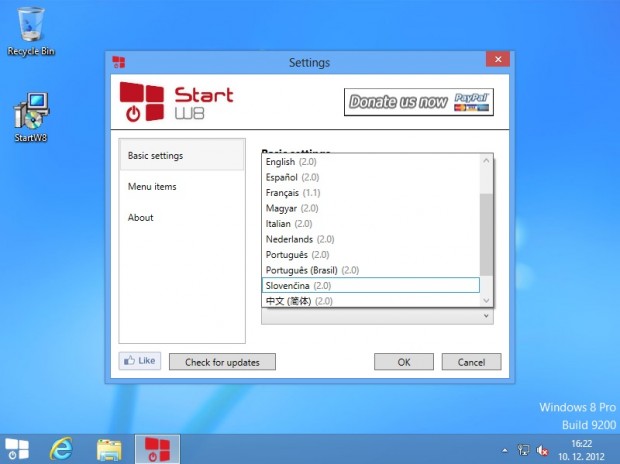Image resolution: width=620 pixels, height=464 pixels.
Task: Select the Chinese simplified (2.0) entry
Action: [x=371, y=301]
